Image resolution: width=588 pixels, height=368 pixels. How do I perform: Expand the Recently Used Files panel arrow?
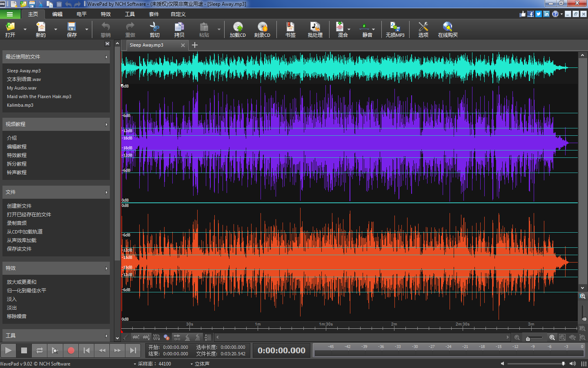[106, 57]
